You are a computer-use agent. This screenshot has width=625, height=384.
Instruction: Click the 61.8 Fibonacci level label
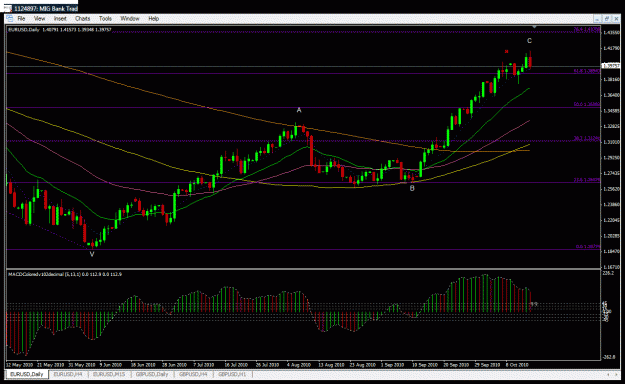point(587,71)
